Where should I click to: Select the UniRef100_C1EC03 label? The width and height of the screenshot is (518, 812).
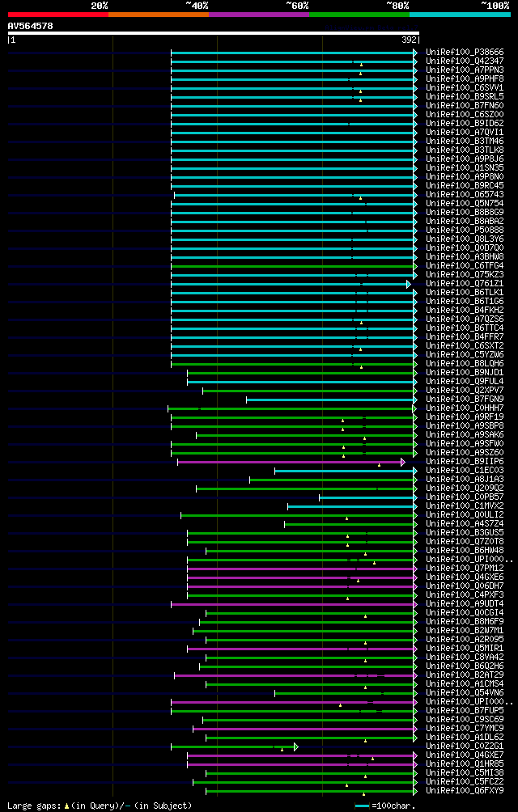click(465, 470)
